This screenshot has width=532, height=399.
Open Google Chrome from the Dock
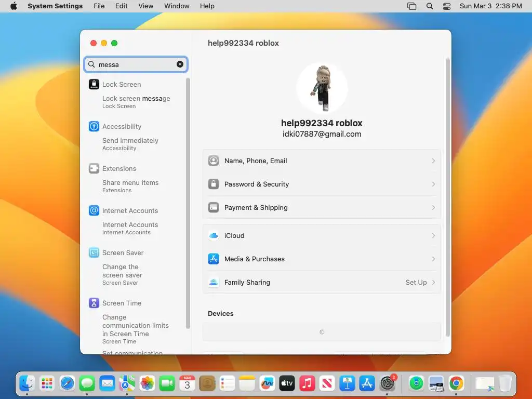pyautogui.click(x=456, y=383)
